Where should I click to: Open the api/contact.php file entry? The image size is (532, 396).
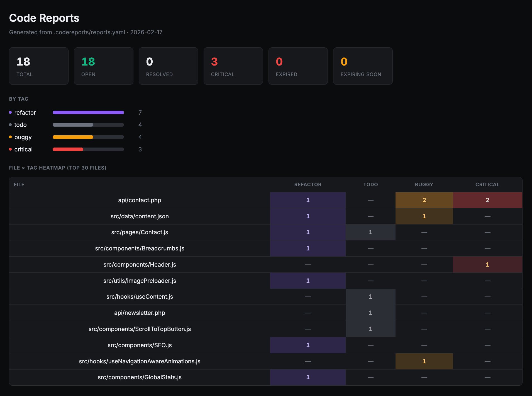[x=140, y=200]
